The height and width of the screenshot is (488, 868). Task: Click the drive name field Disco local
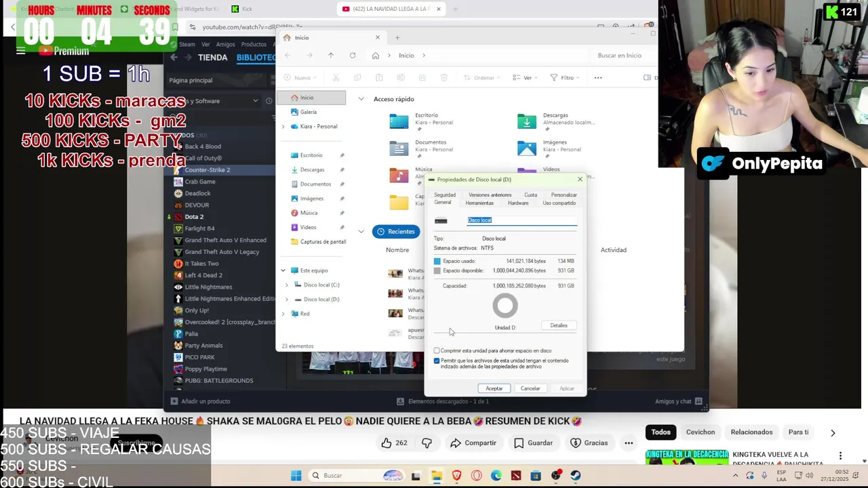(x=522, y=220)
